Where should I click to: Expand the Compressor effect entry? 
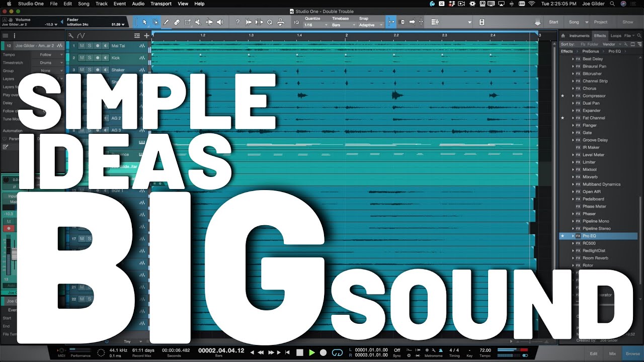click(x=573, y=96)
